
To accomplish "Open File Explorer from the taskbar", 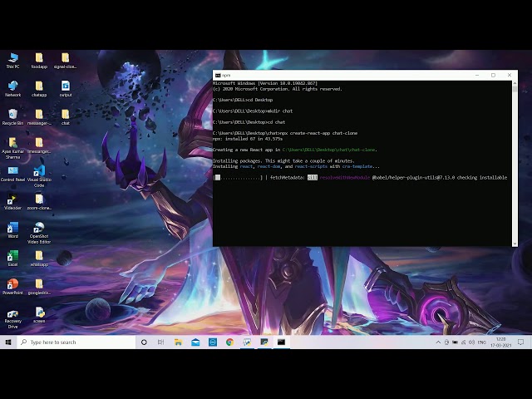I will click(178, 342).
